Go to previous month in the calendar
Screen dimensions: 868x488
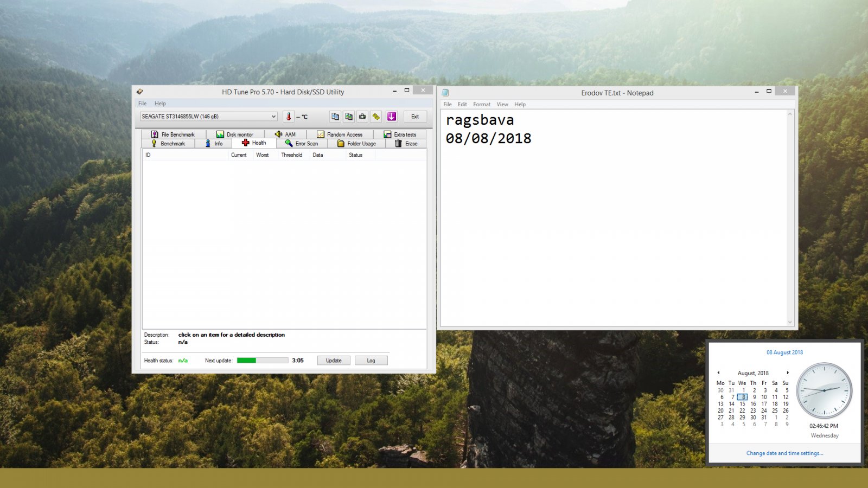[x=718, y=373]
